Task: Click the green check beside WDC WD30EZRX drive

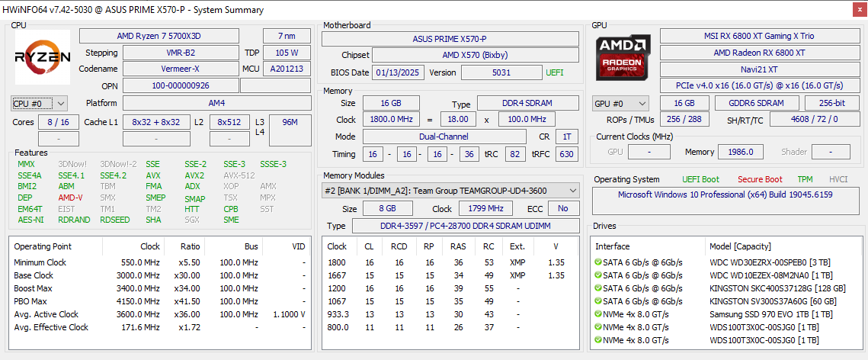Action: [598, 262]
